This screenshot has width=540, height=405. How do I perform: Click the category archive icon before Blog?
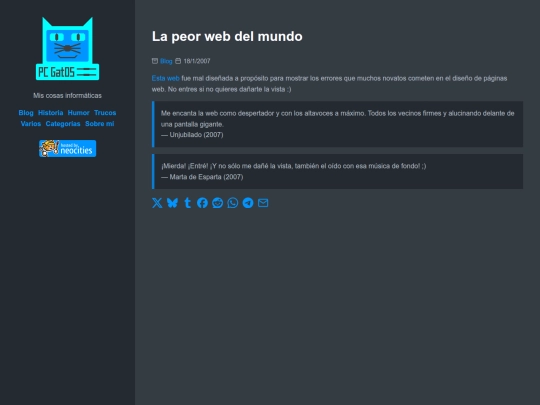[155, 61]
